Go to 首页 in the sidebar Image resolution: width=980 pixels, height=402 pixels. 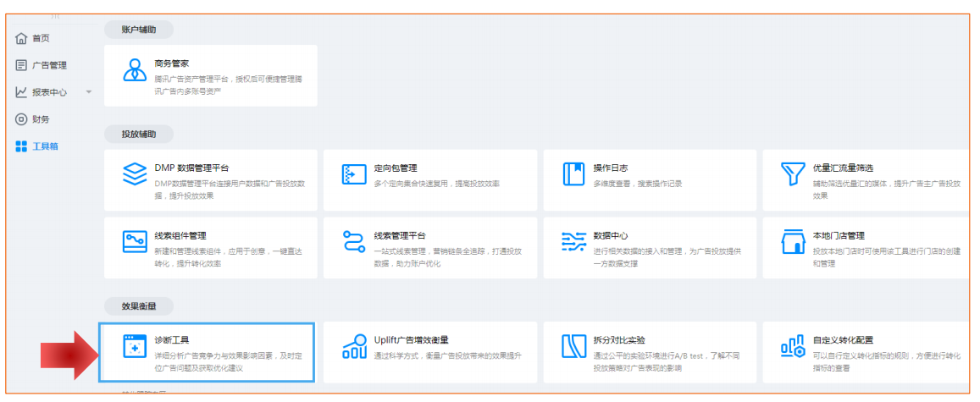click(x=40, y=38)
